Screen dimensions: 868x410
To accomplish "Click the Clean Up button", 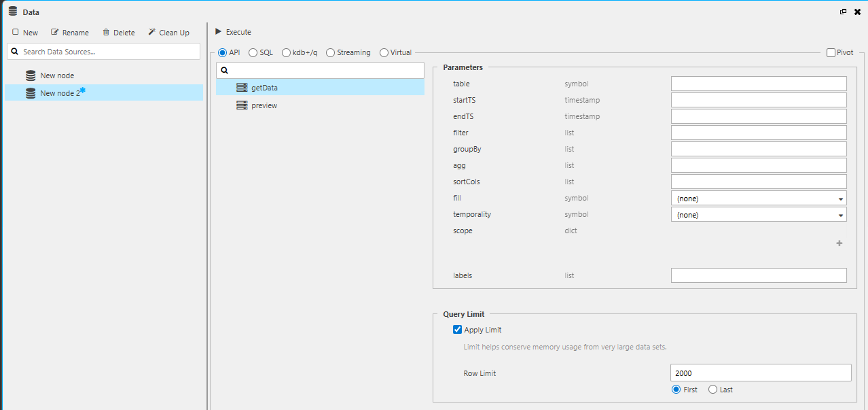I will point(168,33).
